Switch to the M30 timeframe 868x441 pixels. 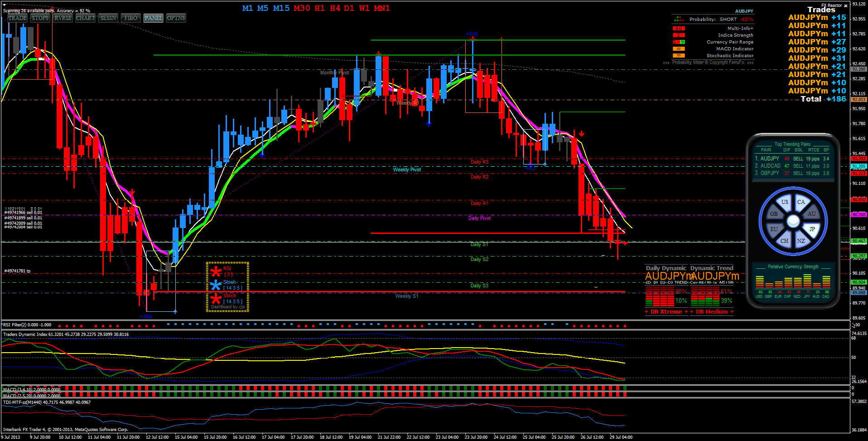pos(302,8)
